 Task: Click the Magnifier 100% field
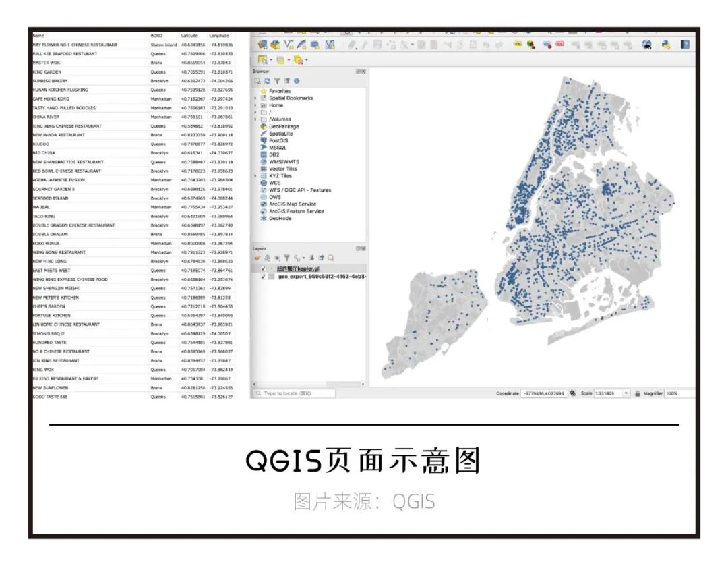(679, 393)
